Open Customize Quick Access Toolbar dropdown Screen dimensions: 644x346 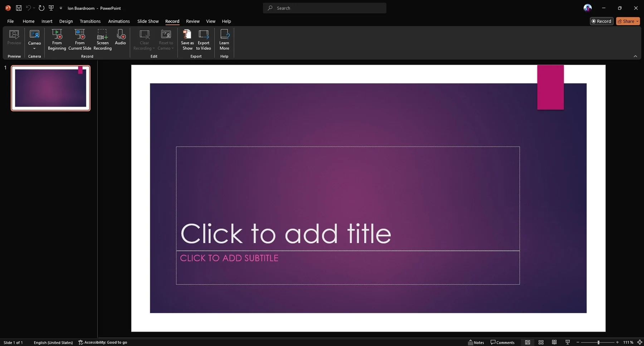[x=61, y=8]
